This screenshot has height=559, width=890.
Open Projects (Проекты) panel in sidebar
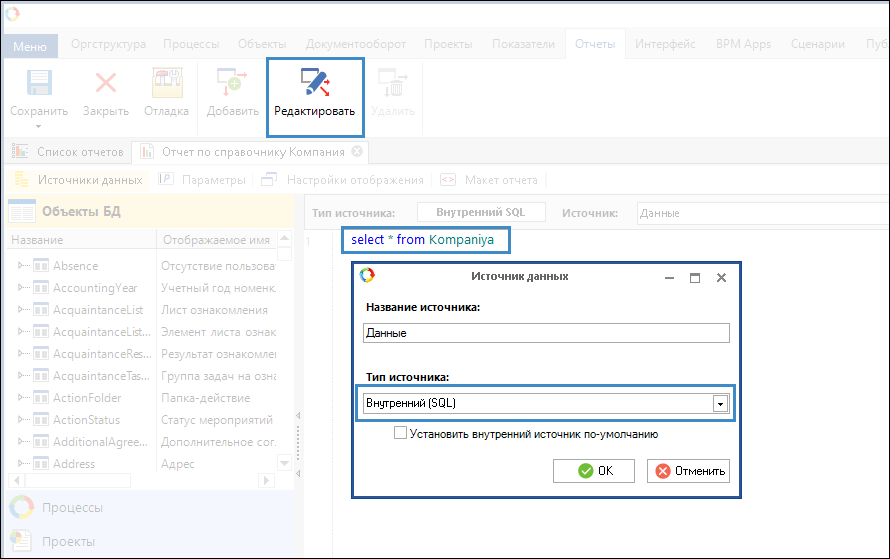[68, 541]
